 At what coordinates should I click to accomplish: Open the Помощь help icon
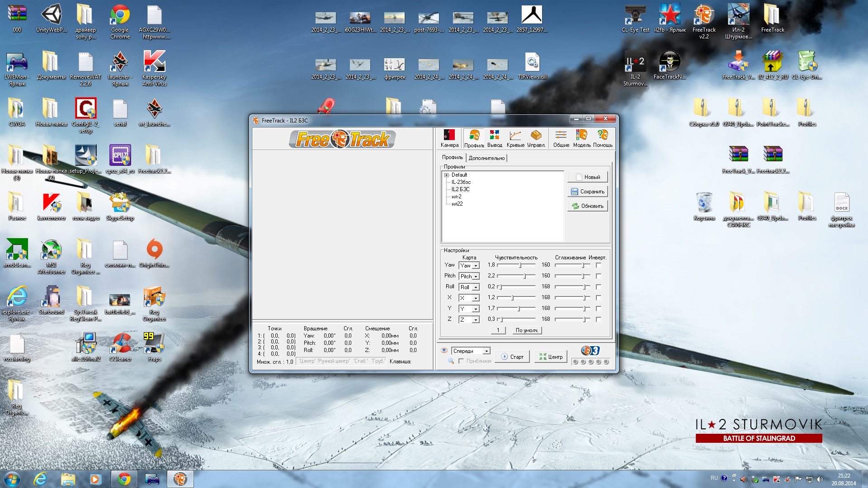pyautogui.click(x=603, y=138)
